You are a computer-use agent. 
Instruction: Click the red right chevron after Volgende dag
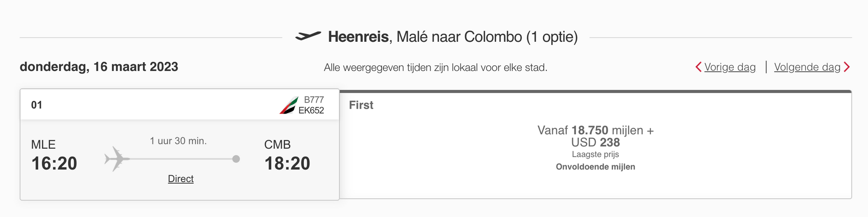[x=847, y=67]
